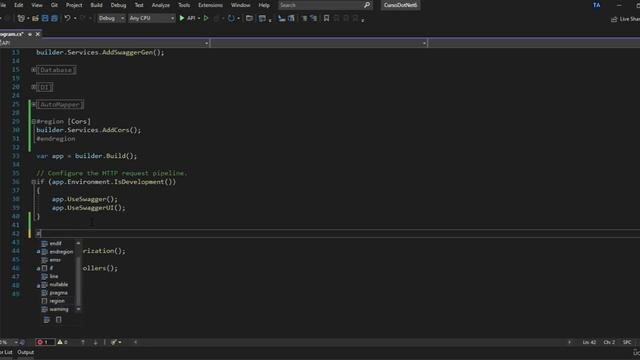This screenshot has height=360, width=640.
Task: Open the Analyze menu
Action: pos(160,5)
